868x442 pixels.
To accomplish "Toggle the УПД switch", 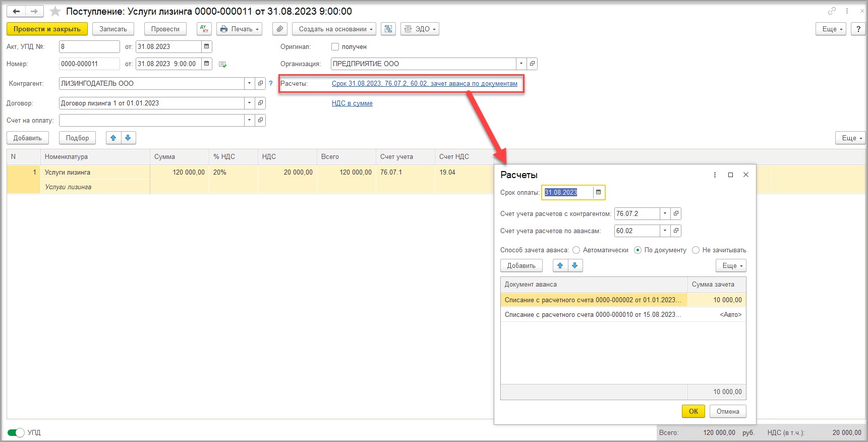I will (x=16, y=432).
